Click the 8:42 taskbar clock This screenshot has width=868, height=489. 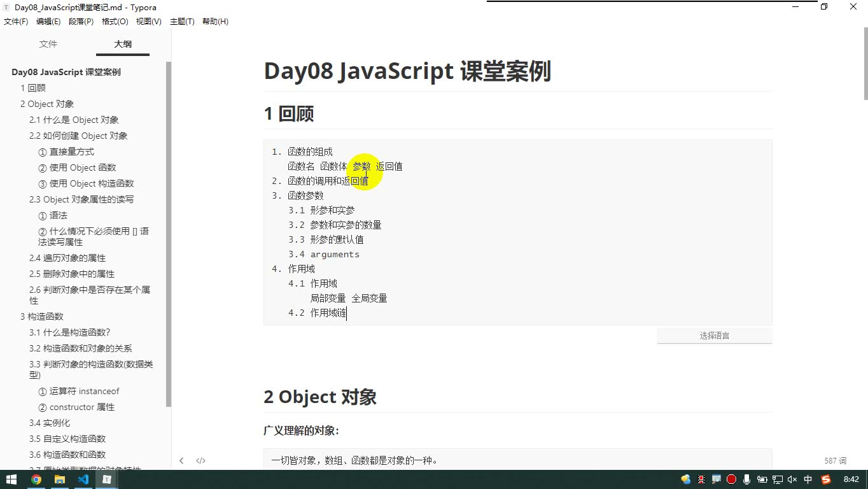click(851, 479)
